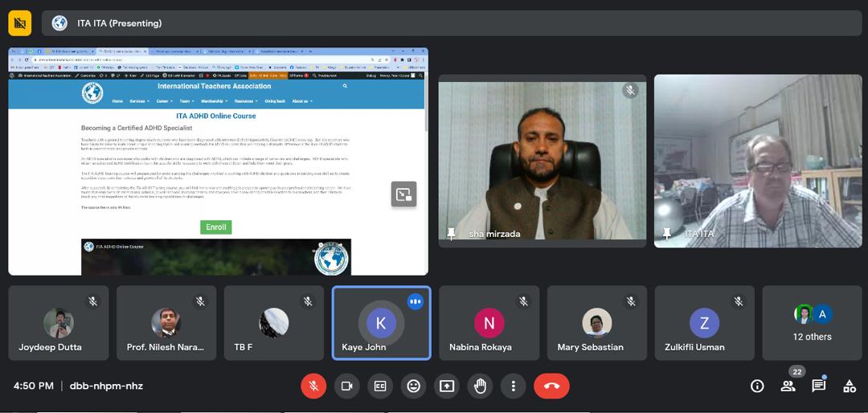Raise your hand
This screenshot has width=868, height=413.
click(x=480, y=386)
